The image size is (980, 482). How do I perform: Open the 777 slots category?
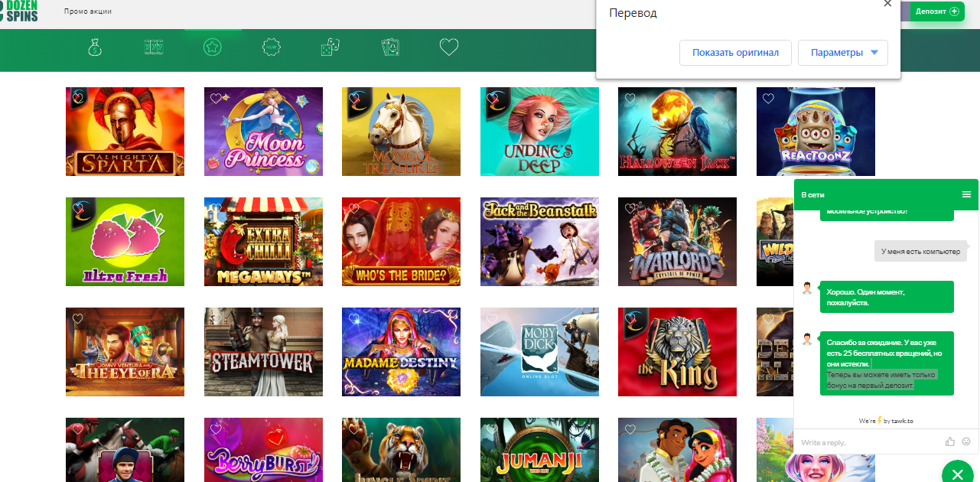click(x=154, y=48)
